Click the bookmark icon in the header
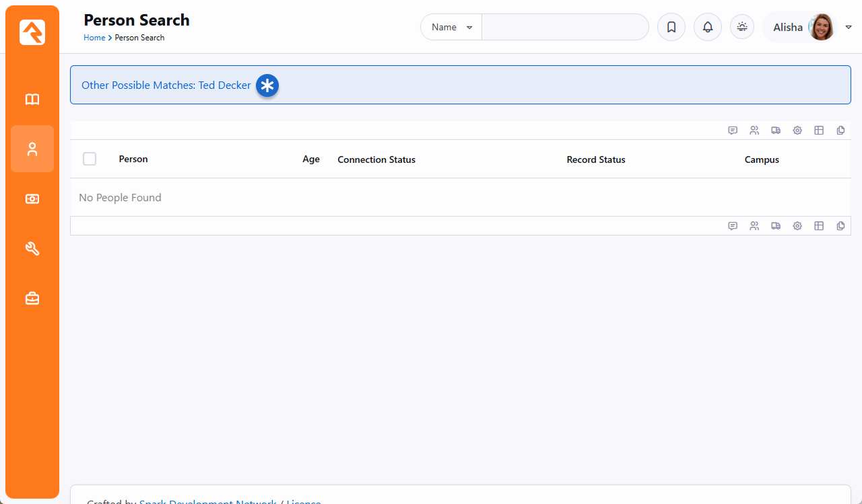Viewport: 862px width, 504px height. (x=671, y=28)
